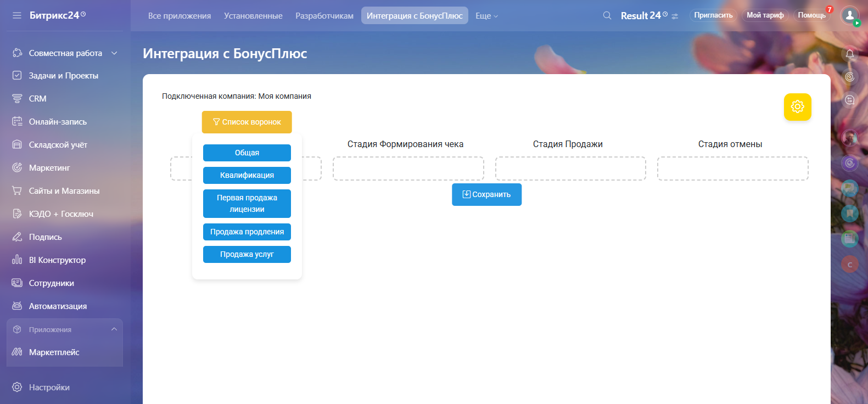
Task: Click the Подключенная компания: Моя компания text
Action: click(x=237, y=96)
